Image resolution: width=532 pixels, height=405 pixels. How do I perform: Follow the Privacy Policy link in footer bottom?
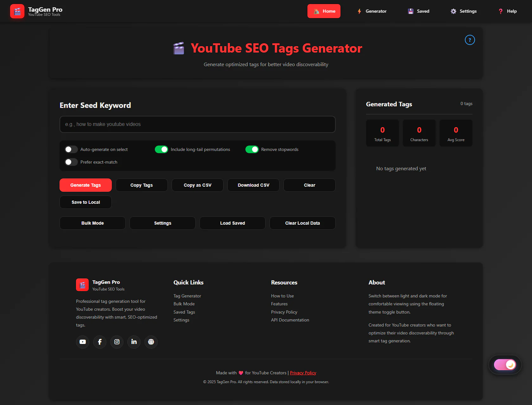(303, 373)
